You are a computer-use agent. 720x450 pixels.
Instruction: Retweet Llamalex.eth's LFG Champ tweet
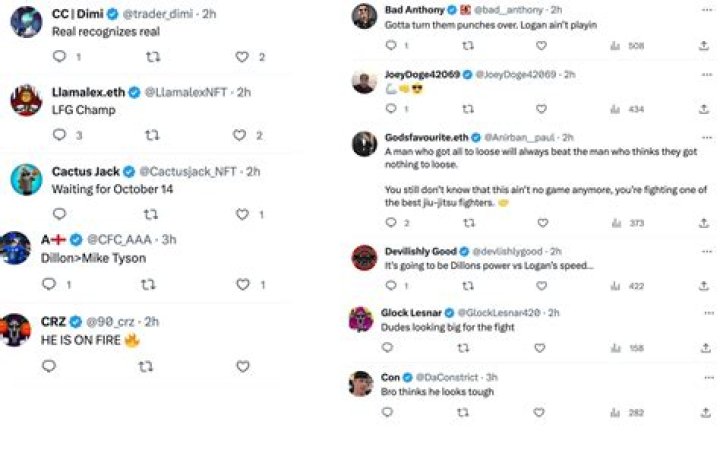pos(152,135)
